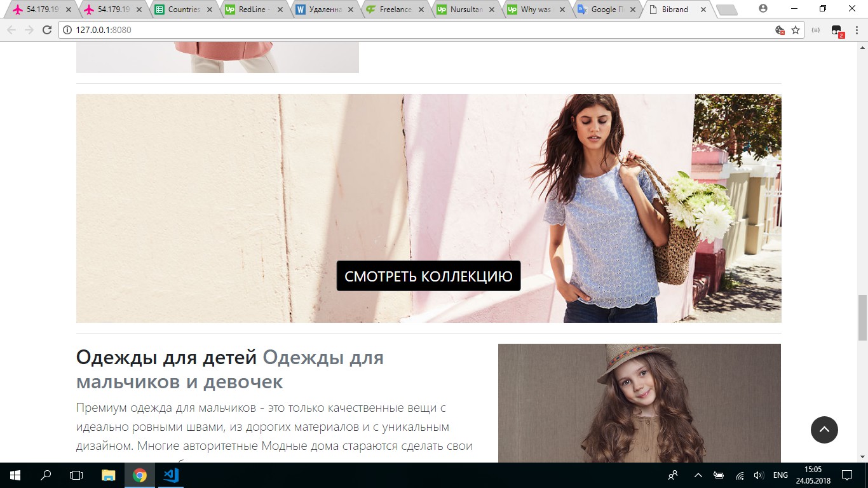View site information for 127.0.0.1
The image size is (868, 488).
tap(67, 30)
